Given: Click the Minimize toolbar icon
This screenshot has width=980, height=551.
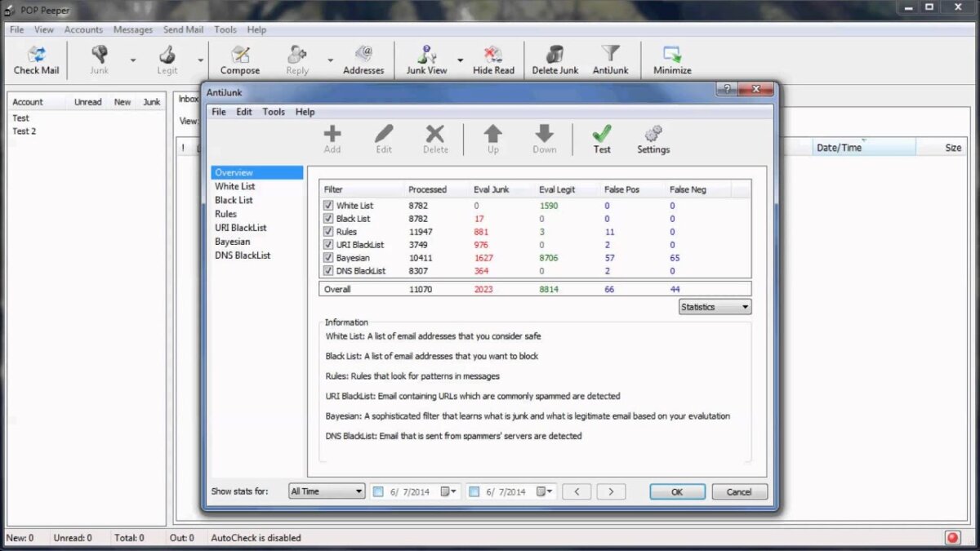Looking at the screenshot, I should [x=672, y=54].
